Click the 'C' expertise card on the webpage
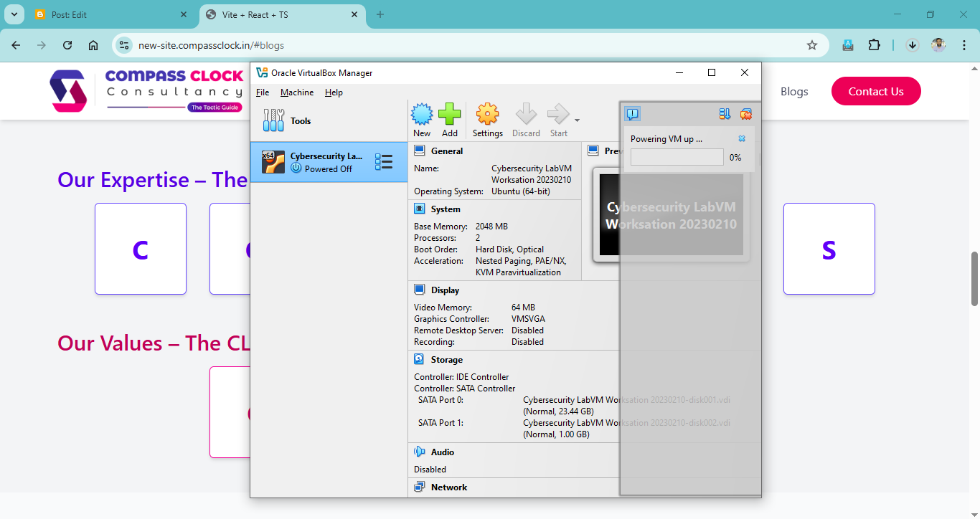 tap(141, 249)
